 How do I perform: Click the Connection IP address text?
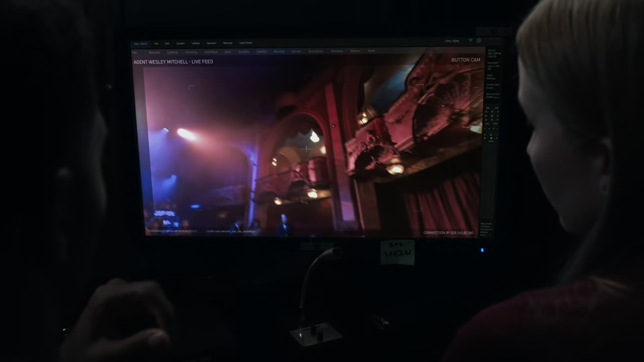tap(448, 233)
